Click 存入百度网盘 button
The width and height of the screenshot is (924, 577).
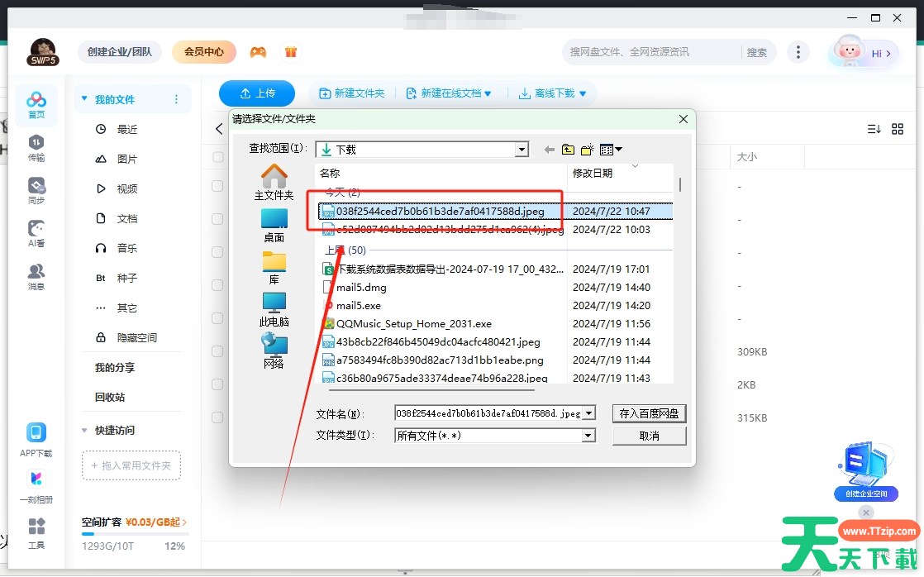point(649,413)
